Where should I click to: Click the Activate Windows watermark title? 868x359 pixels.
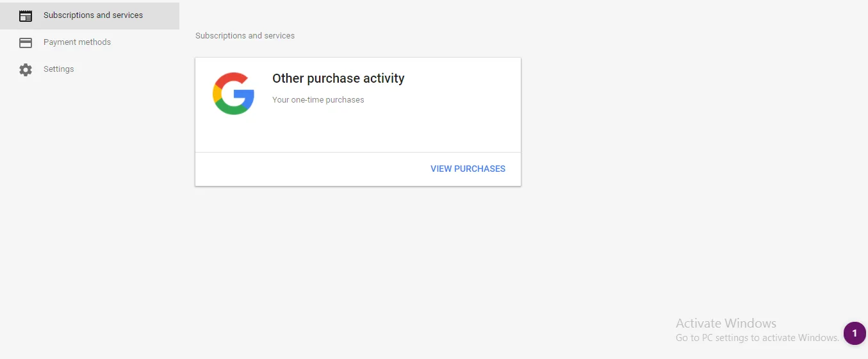[x=726, y=323]
